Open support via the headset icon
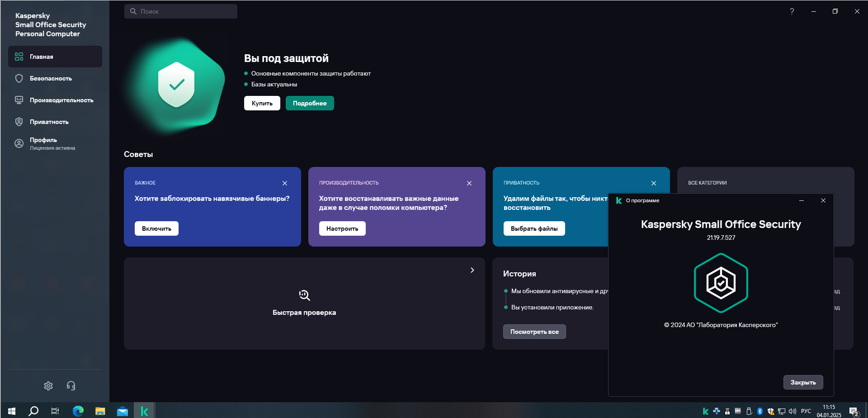 click(x=71, y=386)
